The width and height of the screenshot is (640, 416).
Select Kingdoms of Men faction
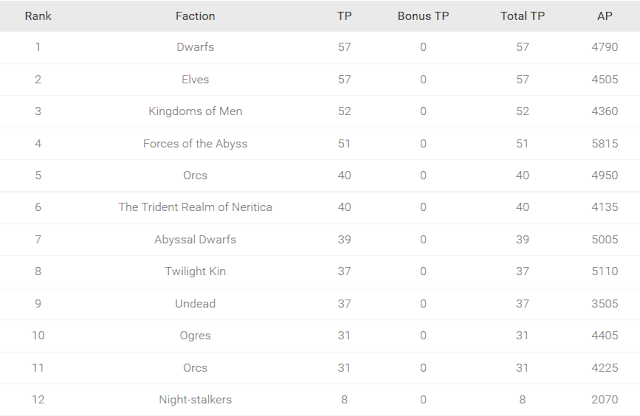[195, 111]
